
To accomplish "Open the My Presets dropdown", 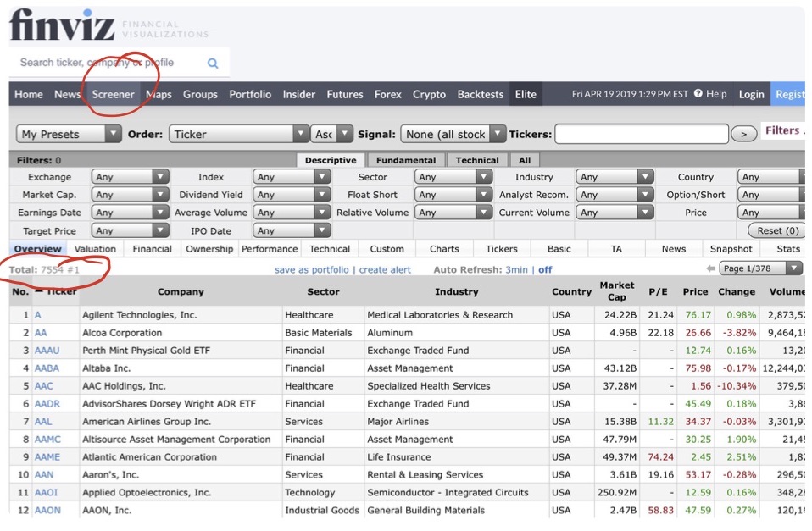I will click(70, 134).
